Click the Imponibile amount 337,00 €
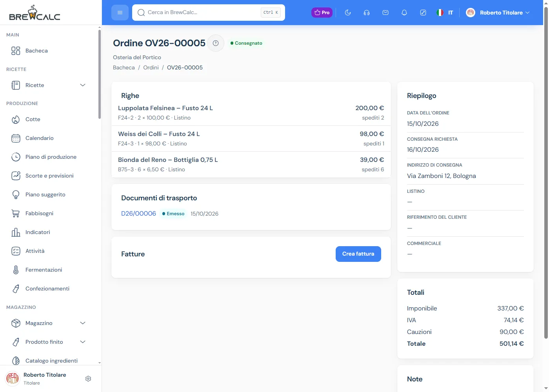 [x=511, y=309]
